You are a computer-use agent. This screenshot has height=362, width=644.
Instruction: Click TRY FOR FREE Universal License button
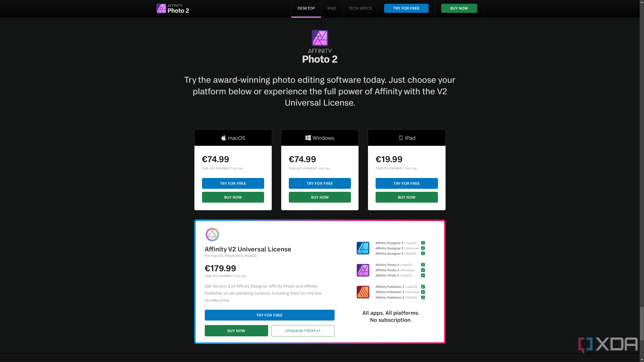point(269,315)
